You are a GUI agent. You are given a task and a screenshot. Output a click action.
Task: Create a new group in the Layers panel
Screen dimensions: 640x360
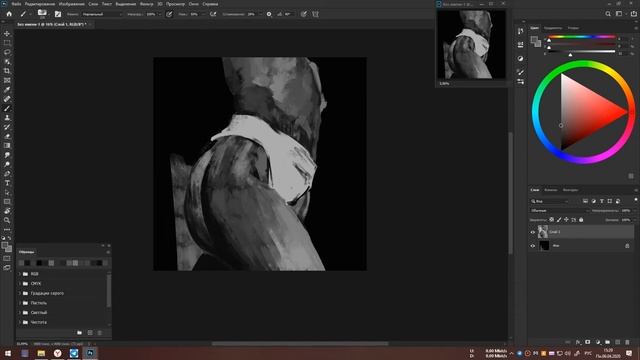[607, 342]
